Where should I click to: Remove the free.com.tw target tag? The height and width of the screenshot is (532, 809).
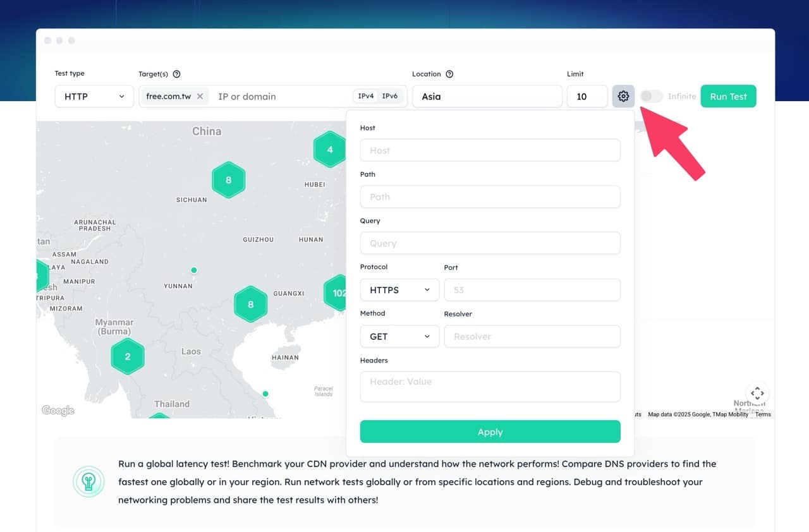(200, 97)
